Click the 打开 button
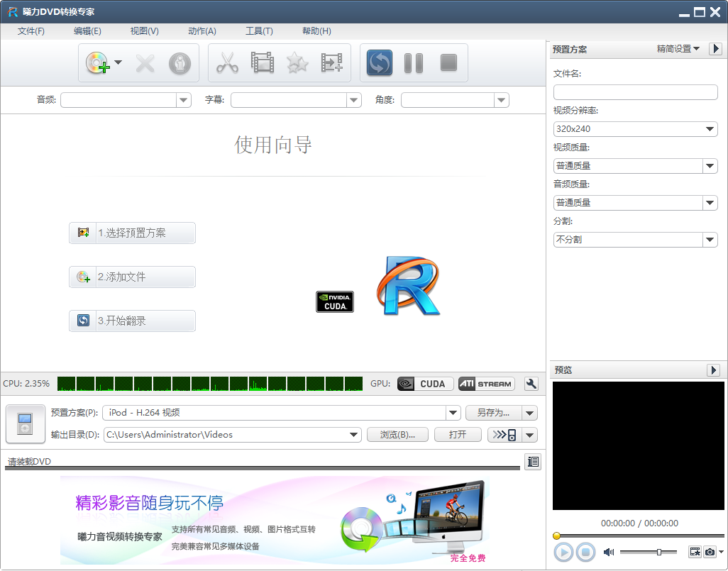The width and height of the screenshot is (728, 571). 458,435
